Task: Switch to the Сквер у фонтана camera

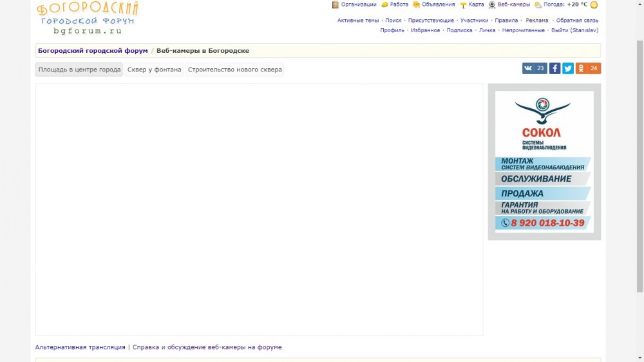Action: pos(154,70)
